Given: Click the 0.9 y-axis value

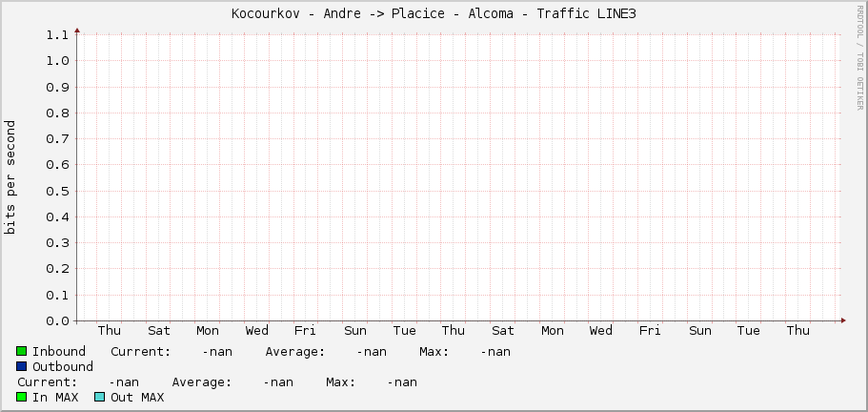Looking at the screenshot, I should coord(57,87).
